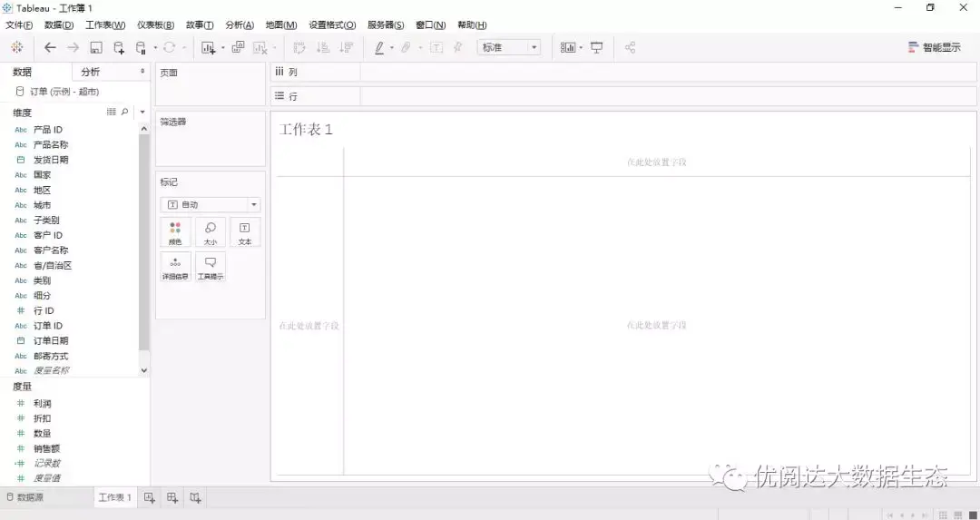Click the Tooltip marks button
Image resolution: width=980 pixels, height=520 pixels.
click(x=211, y=267)
